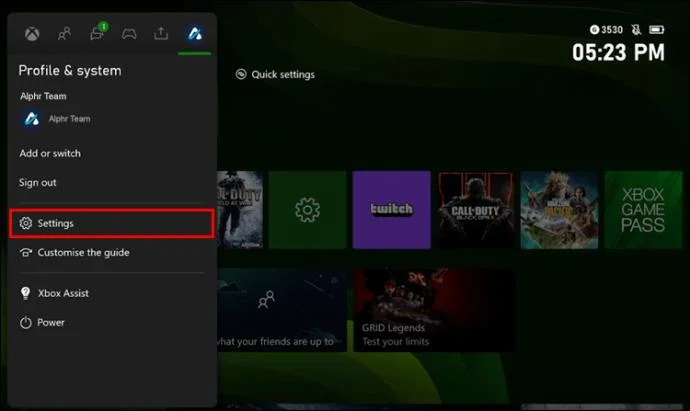Screen dimensions: 690x411
Task: Open Call of Duty Black Ops tile
Action: 475,210
